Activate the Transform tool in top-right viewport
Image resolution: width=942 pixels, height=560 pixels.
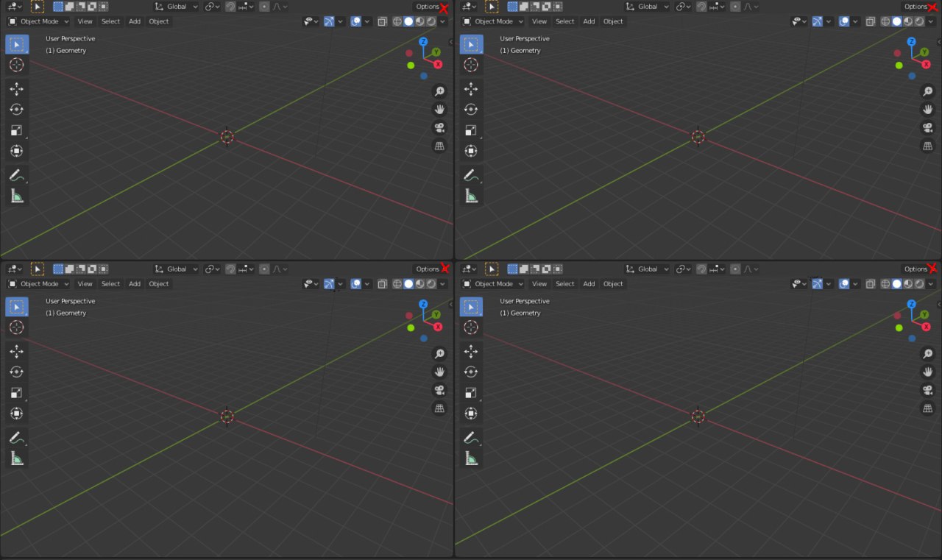coord(471,151)
